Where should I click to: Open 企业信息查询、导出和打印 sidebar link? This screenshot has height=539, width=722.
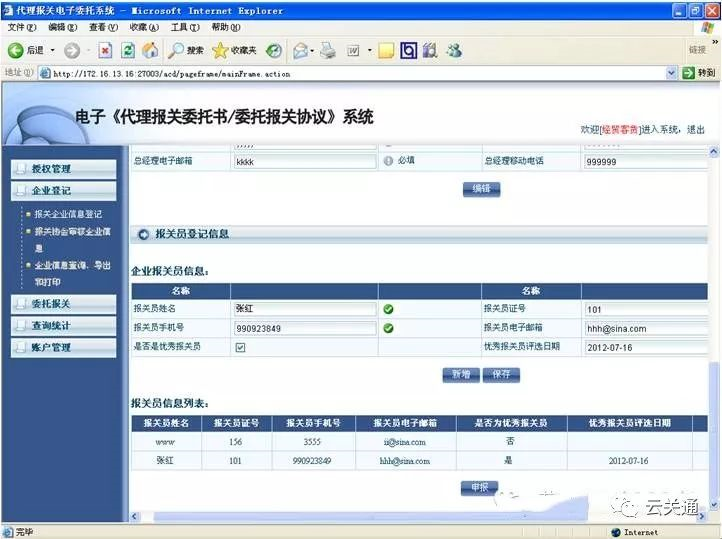(72, 273)
